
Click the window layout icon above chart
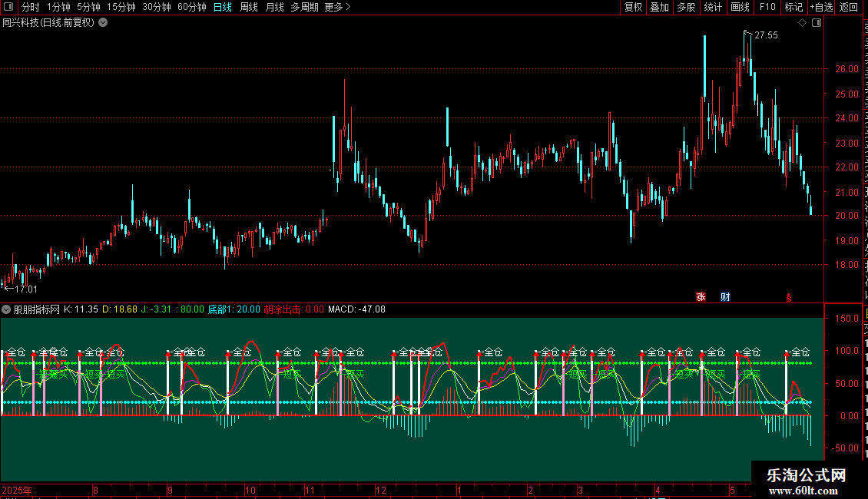pos(817,23)
